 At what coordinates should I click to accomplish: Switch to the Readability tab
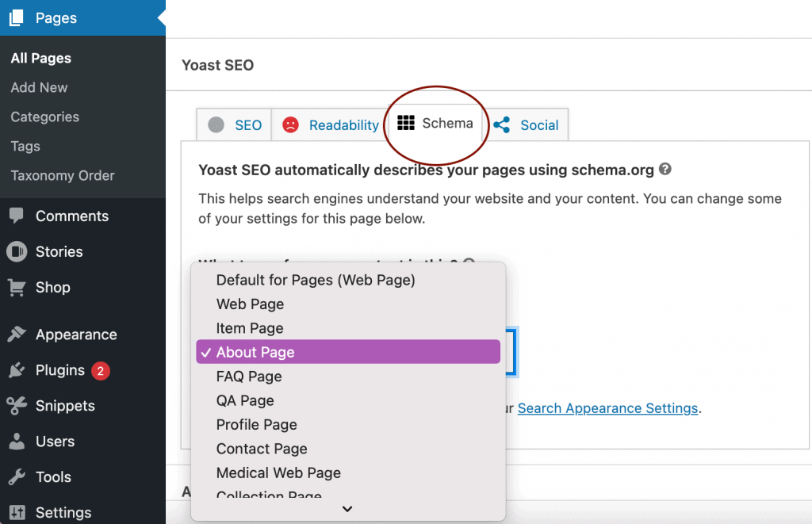(x=331, y=124)
